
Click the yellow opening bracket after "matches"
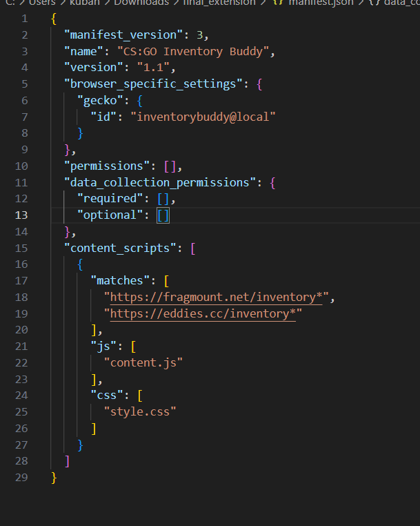click(167, 281)
